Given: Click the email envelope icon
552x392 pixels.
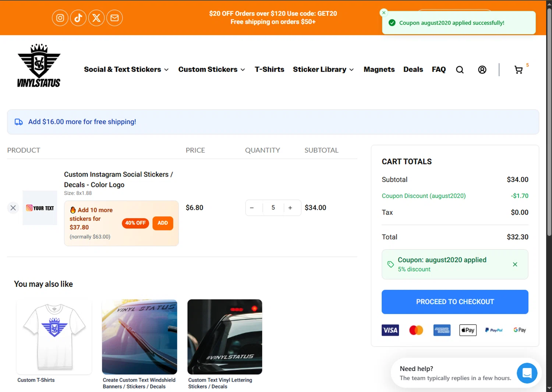Looking at the screenshot, I should (x=114, y=18).
